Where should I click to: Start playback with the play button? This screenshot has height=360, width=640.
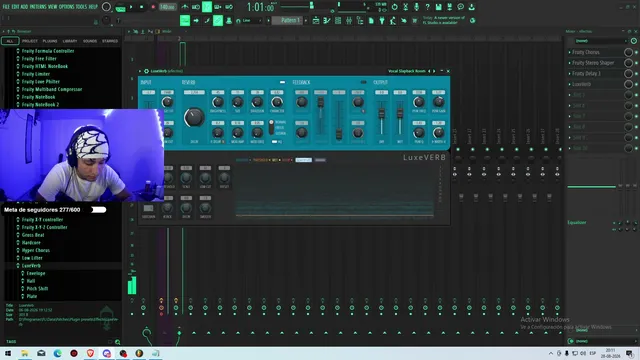click(x=131, y=7)
